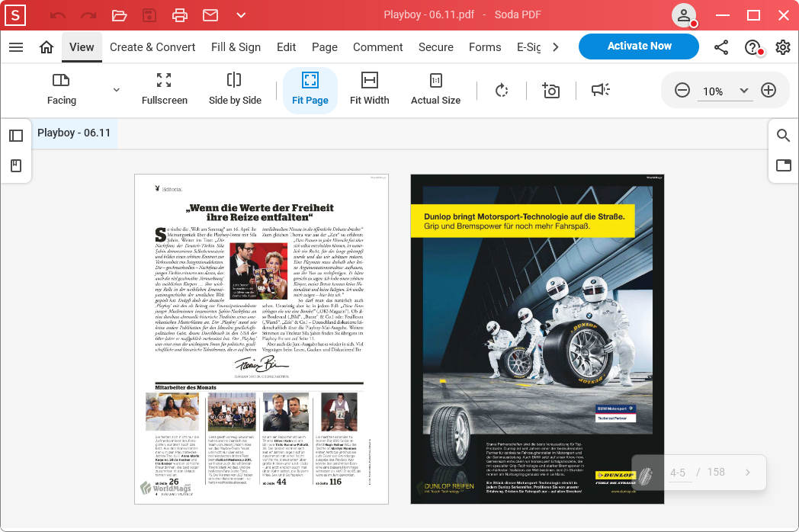The width and height of the screenshot is (799, 532).
Task: Send the document by email
Action: coord(210,15)
